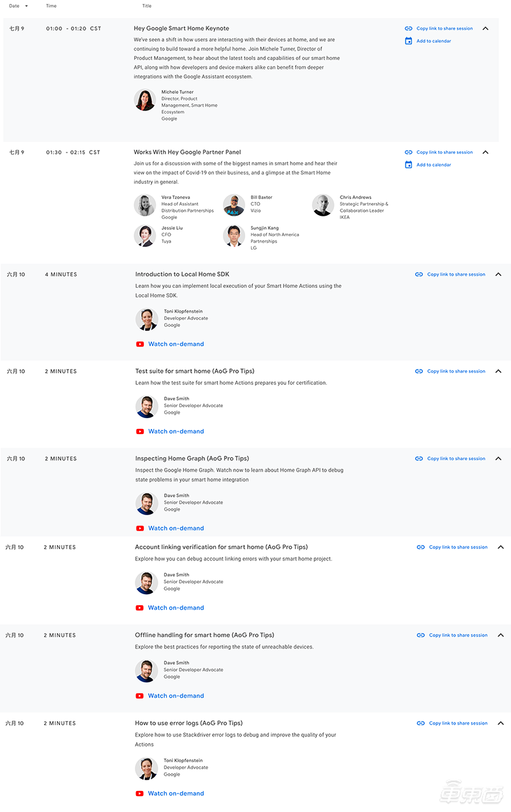Copy link to share Local Home SDK session
The height and width of the screenshot is (812, 511).
coord(456,274)
